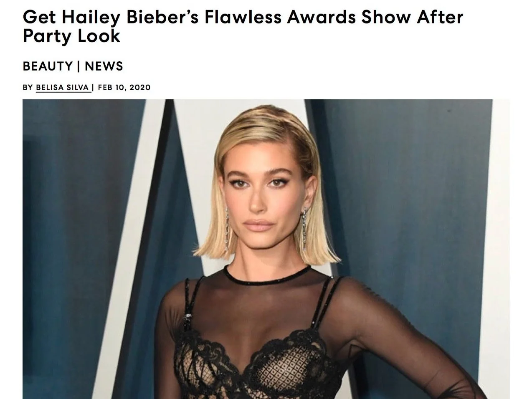Viewport: 532px width, 399px height.
Task: Open the NEWS category link
Action: 104,66
